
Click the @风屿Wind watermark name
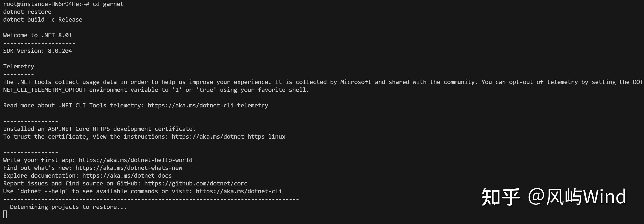[577, 197]
